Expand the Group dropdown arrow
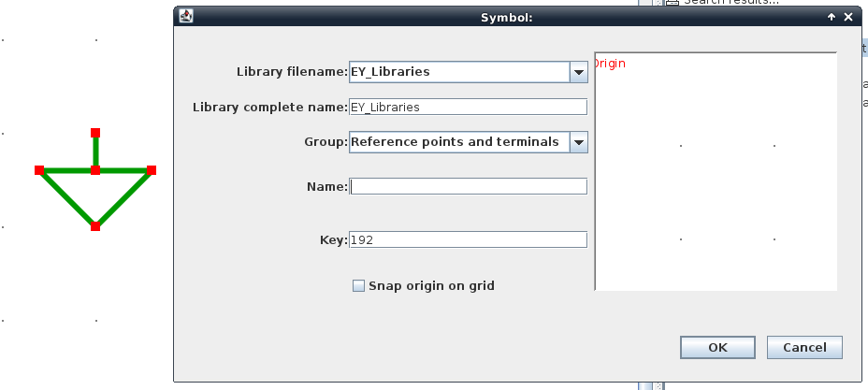 point(578,142)
